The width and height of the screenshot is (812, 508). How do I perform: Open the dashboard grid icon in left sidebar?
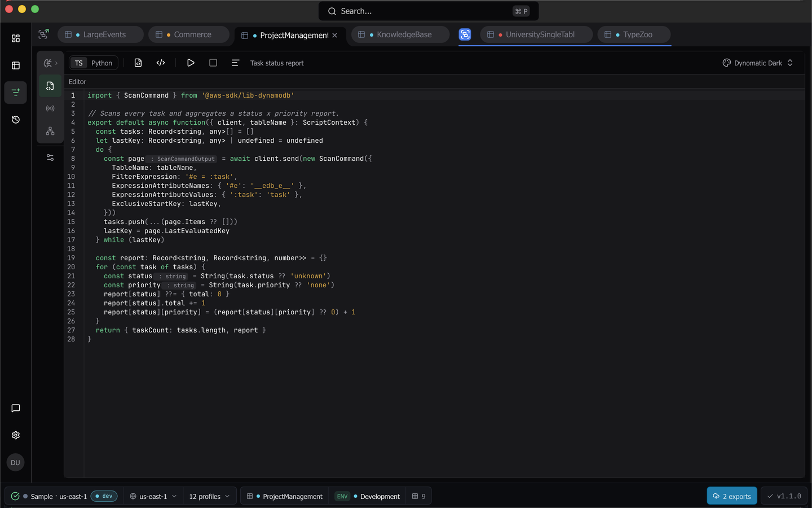pos(16,38)
